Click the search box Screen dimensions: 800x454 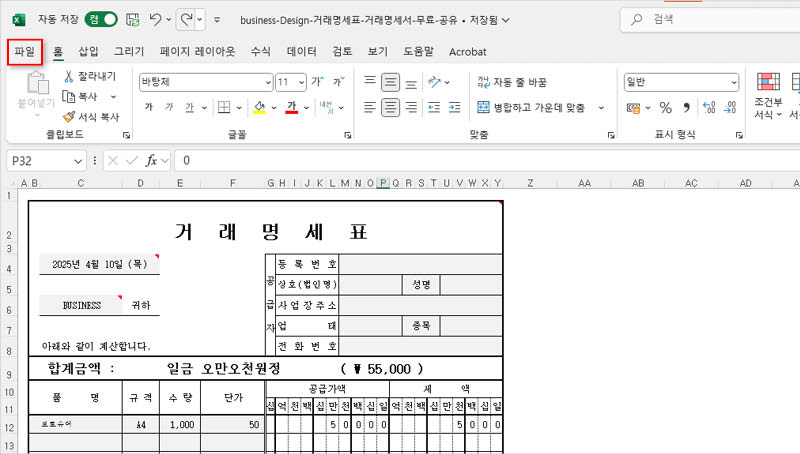[x=710, y=20]
